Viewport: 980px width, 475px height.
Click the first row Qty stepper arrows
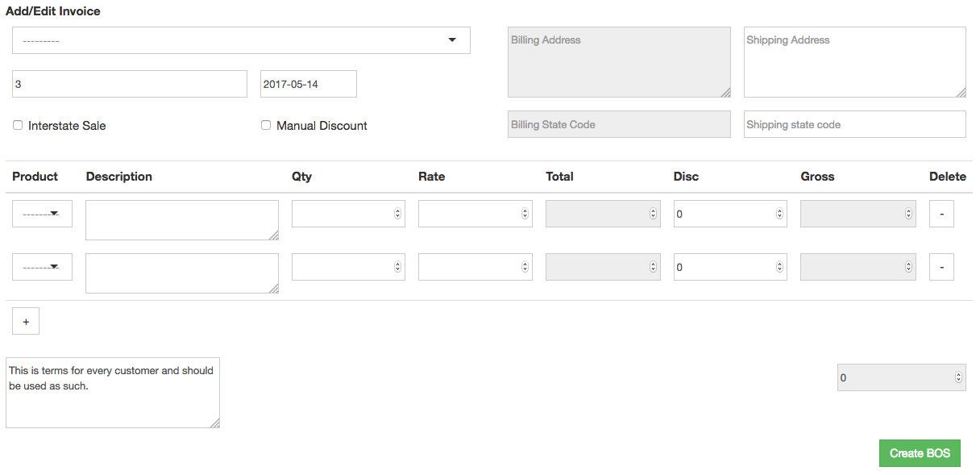point(397,214)
